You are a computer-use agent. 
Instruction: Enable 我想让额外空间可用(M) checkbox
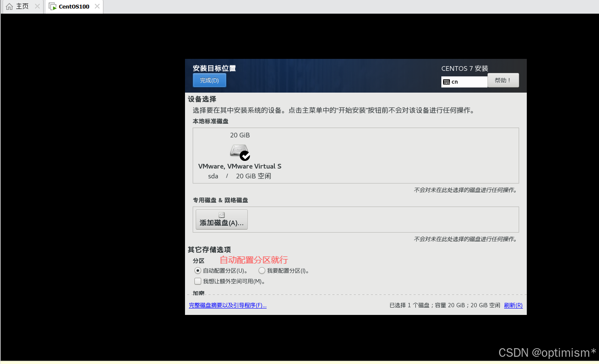(198, 281)
